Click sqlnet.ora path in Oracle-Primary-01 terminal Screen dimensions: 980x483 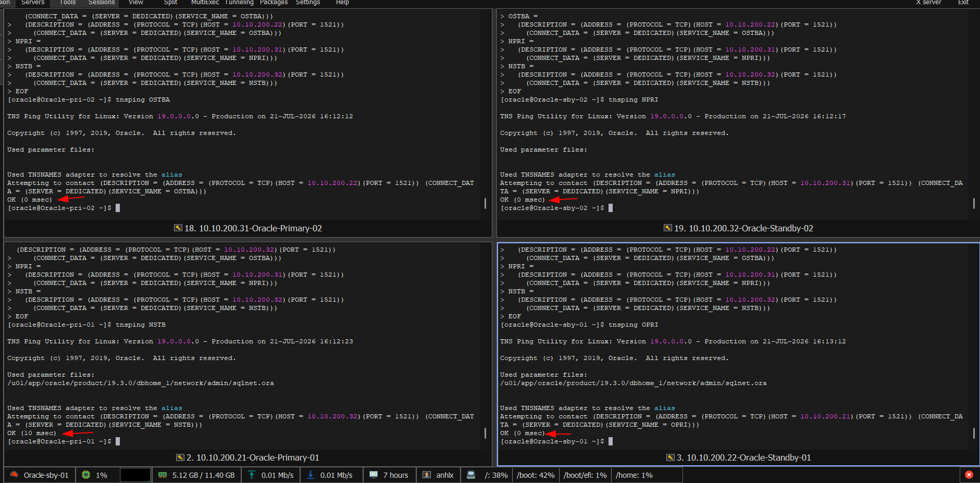(x=141, y=383)
